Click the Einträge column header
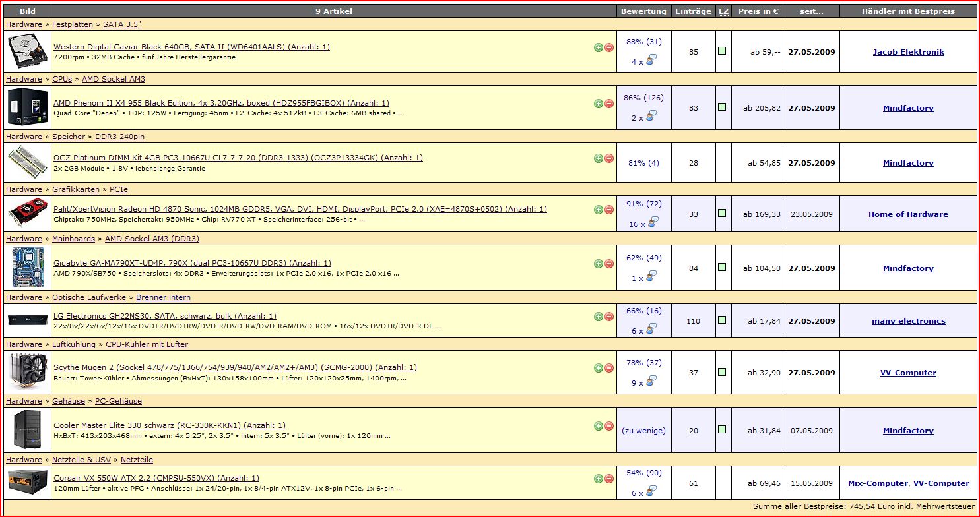 click(693, 11)
